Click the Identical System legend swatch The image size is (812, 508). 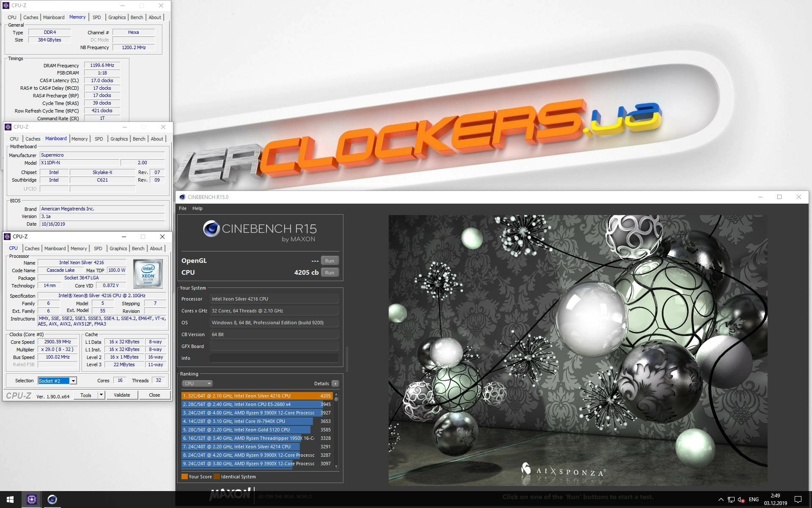point(217,477)
